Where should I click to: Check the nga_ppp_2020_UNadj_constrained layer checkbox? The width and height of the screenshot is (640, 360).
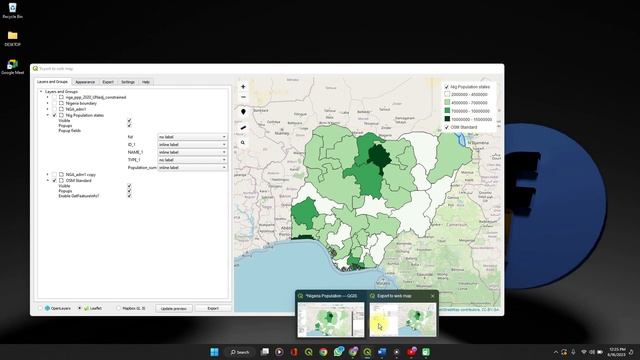[x=54, y=98]
